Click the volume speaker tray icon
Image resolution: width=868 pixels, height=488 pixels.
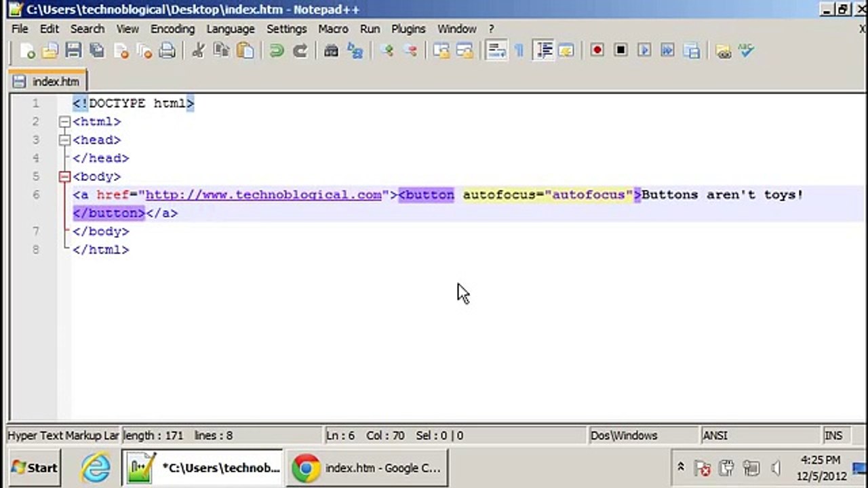pos(776,468)
